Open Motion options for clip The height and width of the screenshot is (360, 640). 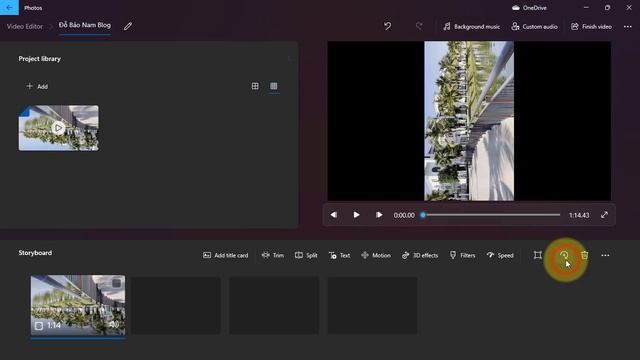(376, 256)
